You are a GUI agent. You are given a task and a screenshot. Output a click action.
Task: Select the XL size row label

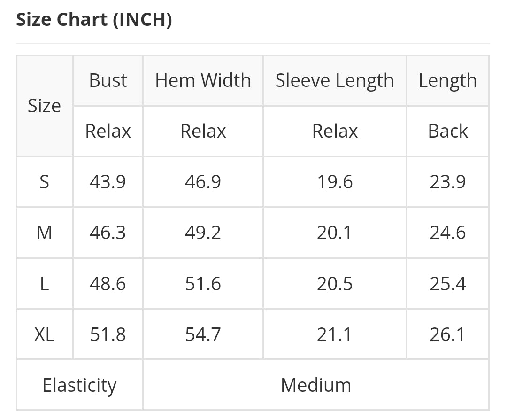[x=44, y=334]
